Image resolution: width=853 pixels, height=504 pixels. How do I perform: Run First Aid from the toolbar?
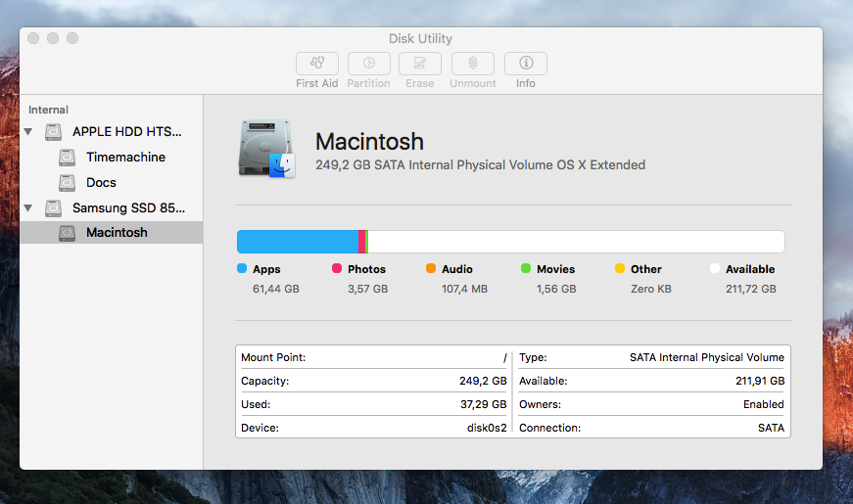[x=317, y=64]
